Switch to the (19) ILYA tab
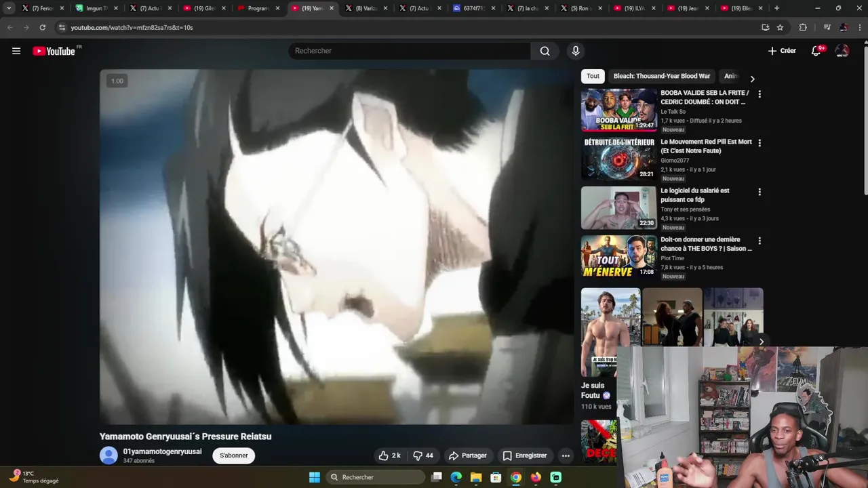 tap(635, 8)
